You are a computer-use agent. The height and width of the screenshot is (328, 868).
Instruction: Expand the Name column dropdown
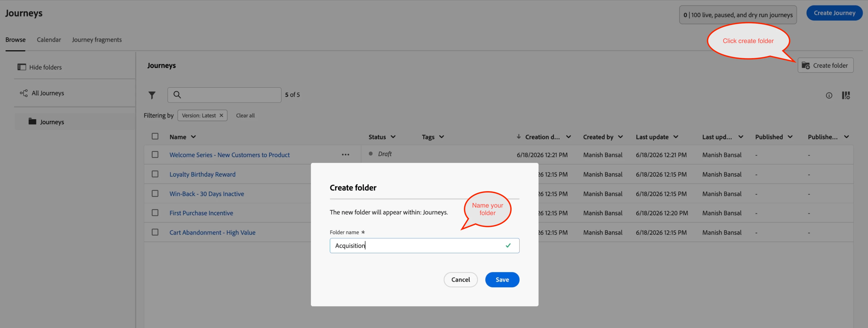coord(193,137)
